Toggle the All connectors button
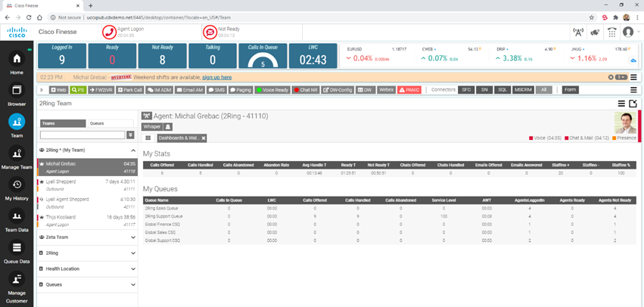Screen dimensions: 644x307 544,89
